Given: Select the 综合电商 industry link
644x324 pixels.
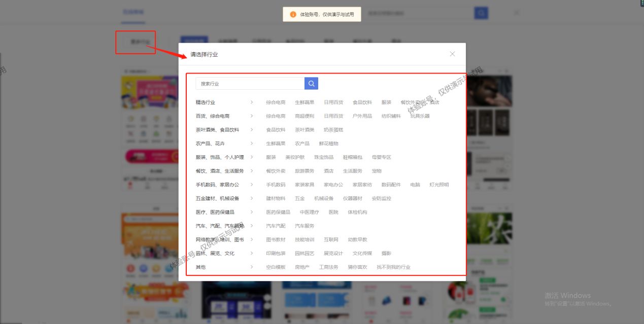Looking at the screenshot, I should click(275, 102).
